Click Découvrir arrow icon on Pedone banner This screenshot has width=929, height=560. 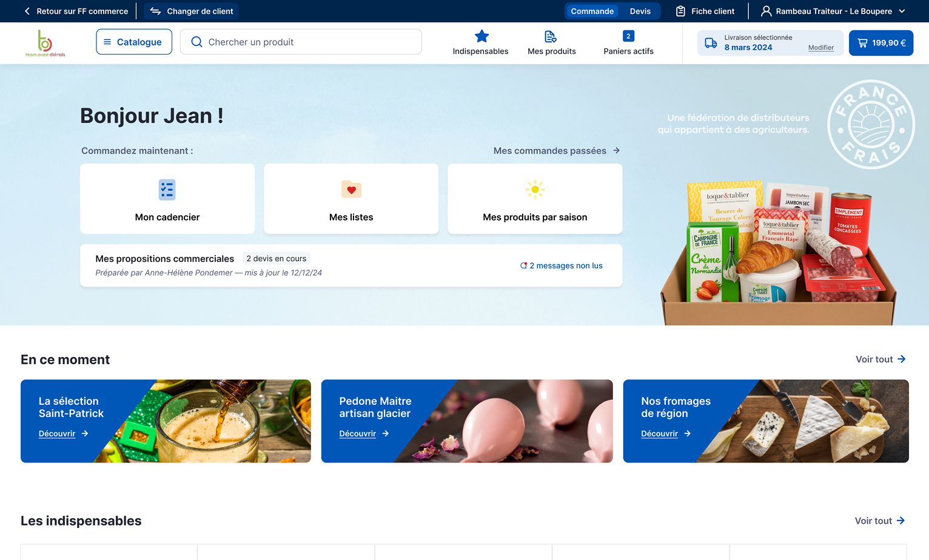386,433
